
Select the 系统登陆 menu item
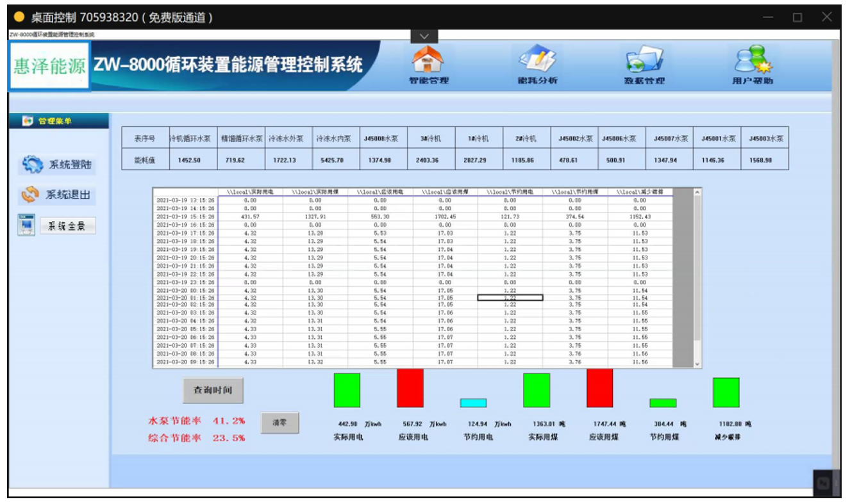tap(69, 165)
